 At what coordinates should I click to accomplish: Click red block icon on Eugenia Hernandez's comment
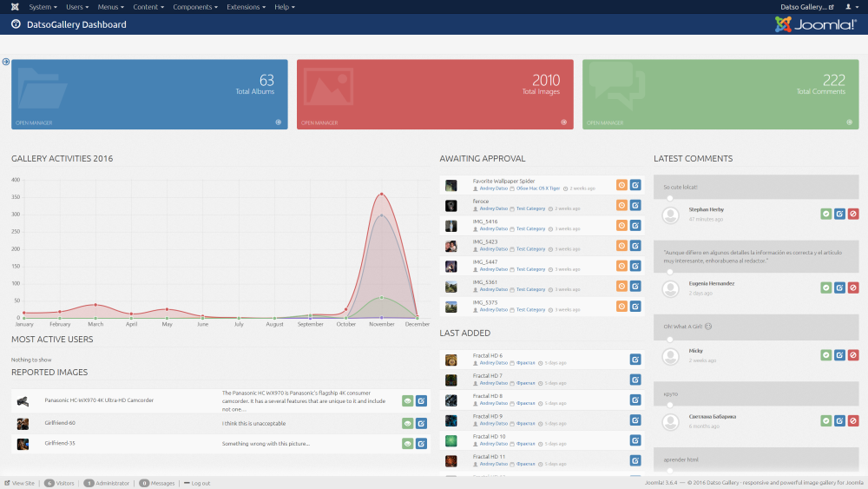(x=853, y=287)
